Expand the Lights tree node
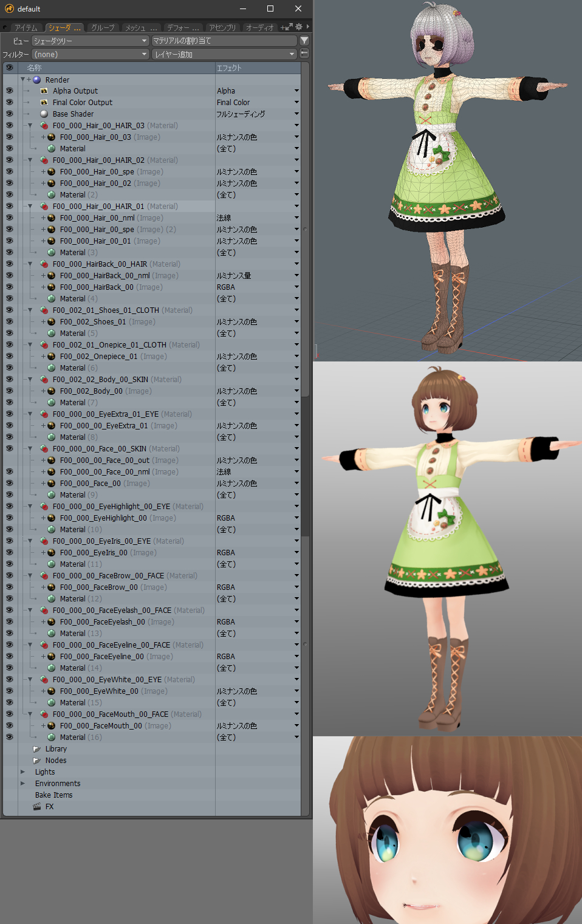 tap(23, 772)
